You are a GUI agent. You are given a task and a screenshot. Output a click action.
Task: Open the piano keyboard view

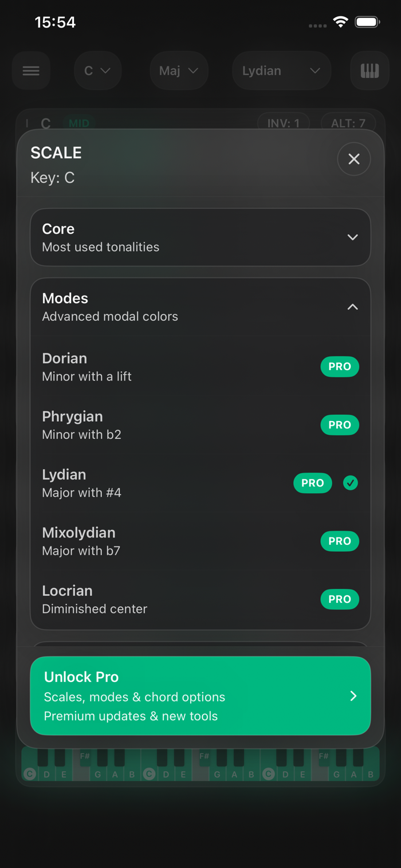pos(369,70)
